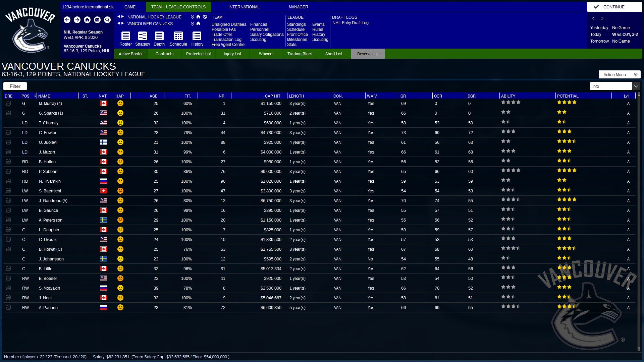
Task: Click the roster list vertical scrollbar
Action: (x=639, y=221)
